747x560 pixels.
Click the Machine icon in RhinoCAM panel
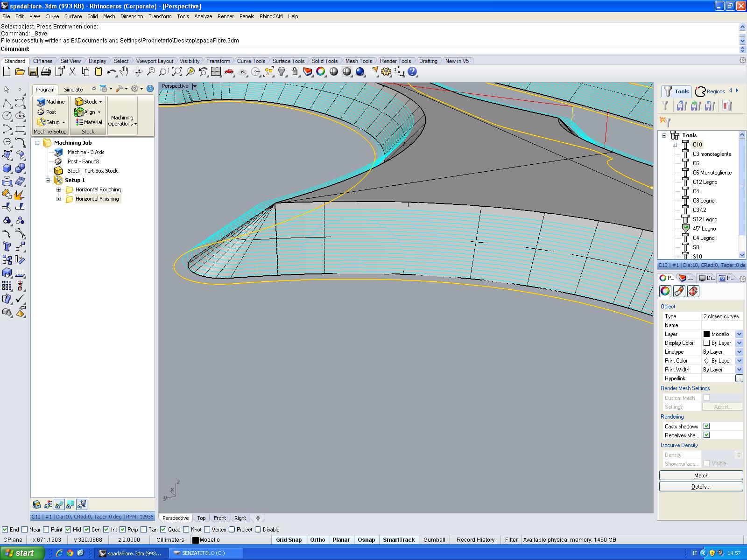coord(51,102)
